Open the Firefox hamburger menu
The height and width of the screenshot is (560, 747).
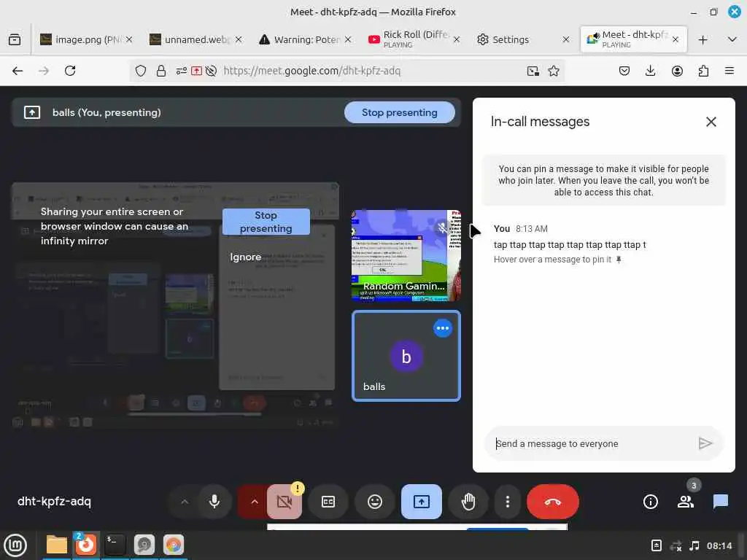729,71
